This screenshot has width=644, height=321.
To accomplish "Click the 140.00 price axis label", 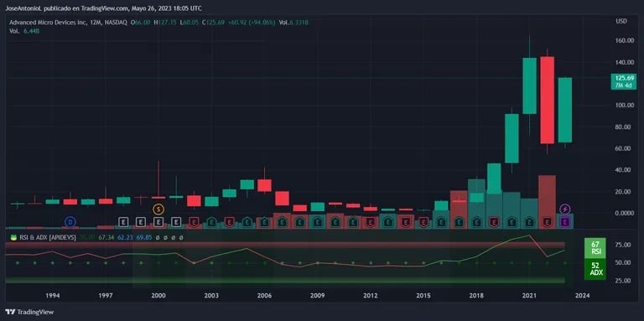I will [624, 62].
